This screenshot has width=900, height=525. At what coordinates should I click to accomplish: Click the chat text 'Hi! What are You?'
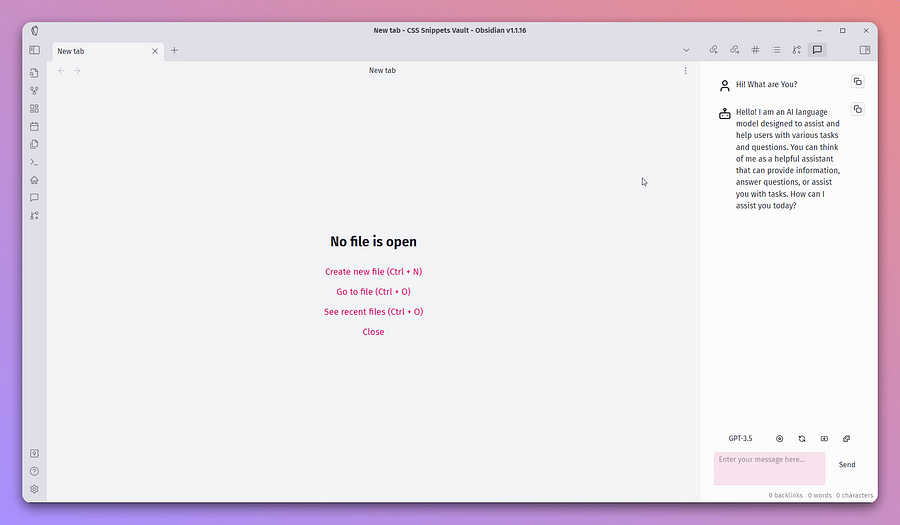coord(766,84)
